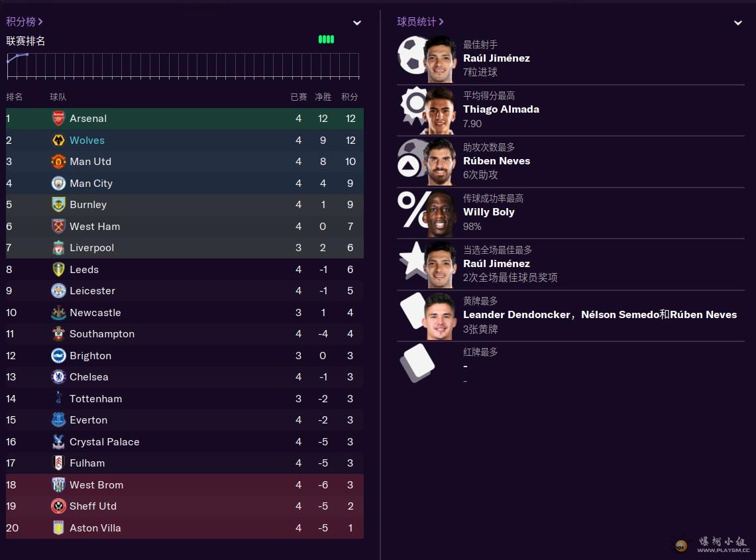Click the league position history graph

(184, 66)
